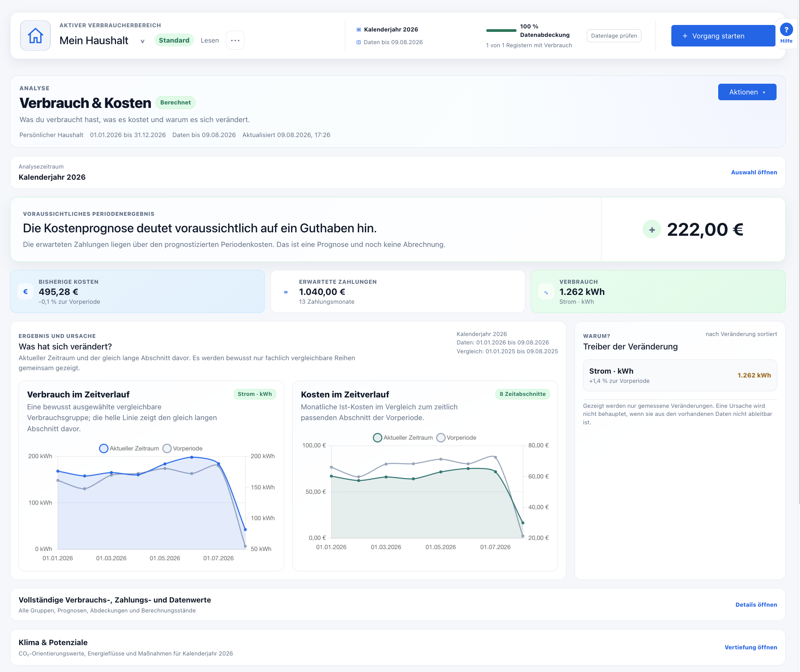The height and width of the screenshot is (672, 800).
Task: Toggle Vorperiode in Kosten chart legend
Action: pos(456,438)
